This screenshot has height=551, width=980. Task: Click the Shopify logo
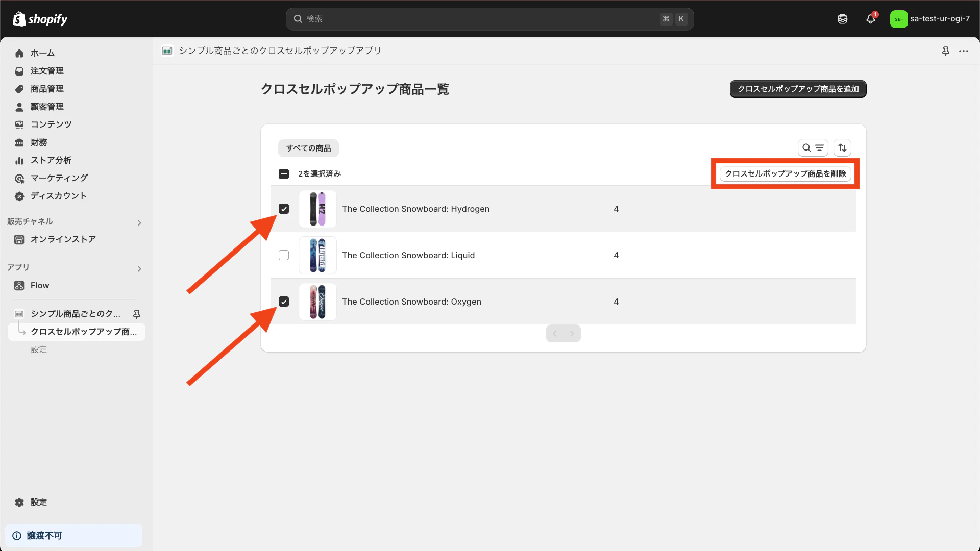[x=40, y=19]
